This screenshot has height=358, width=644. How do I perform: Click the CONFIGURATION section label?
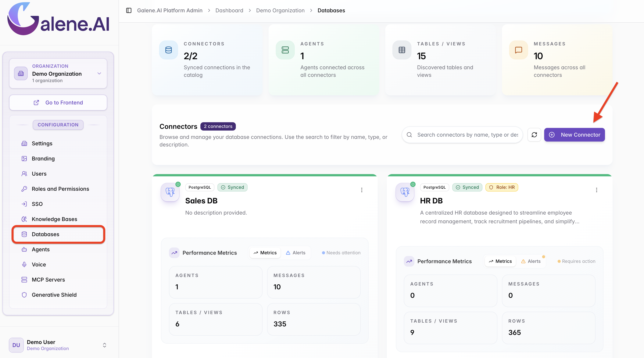point(58,125)
